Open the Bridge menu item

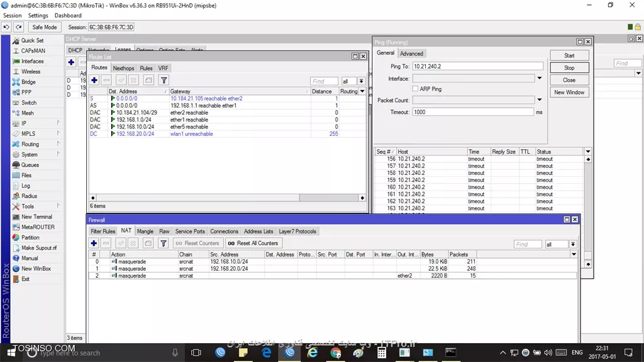click(x=28, y=82)
